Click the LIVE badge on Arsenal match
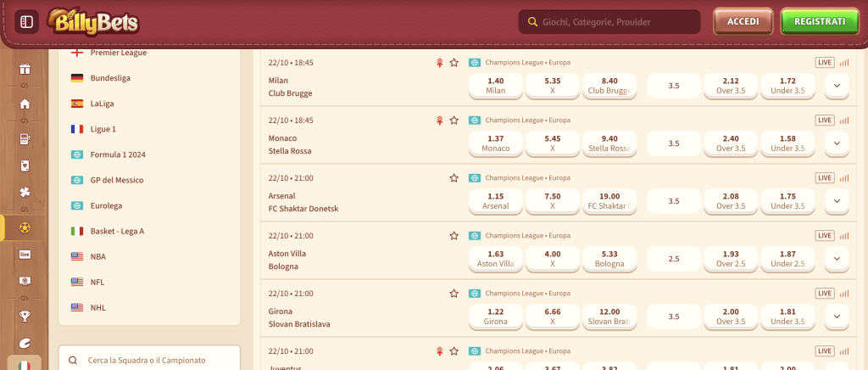Screen dimensions: 868x370 825,178
